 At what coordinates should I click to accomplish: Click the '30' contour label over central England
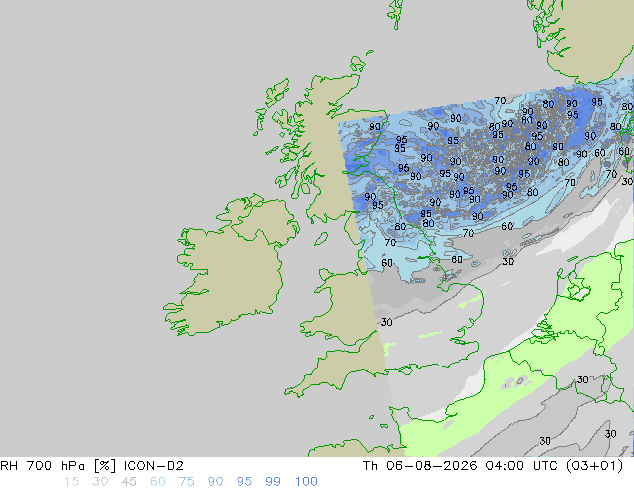pyautogui.click(x=387, y=322)
